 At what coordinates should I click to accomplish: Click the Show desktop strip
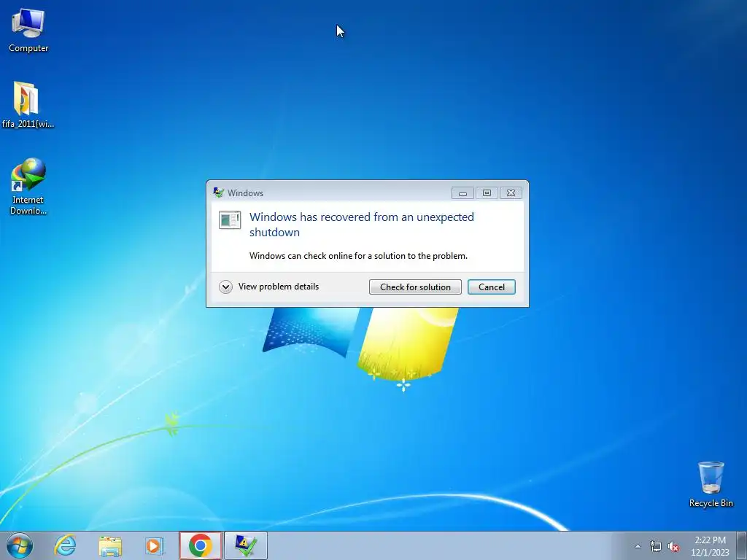coord(742,545)
